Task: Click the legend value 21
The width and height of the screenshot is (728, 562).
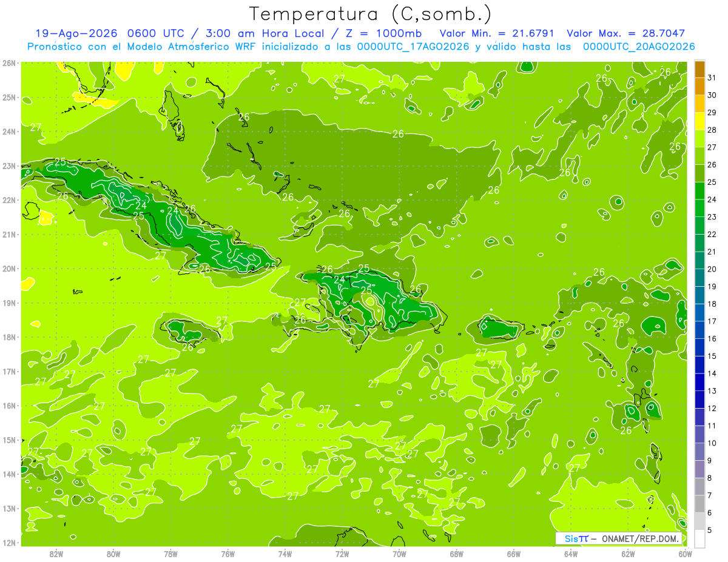Action: pyautogui.click(x=712, y=252)
